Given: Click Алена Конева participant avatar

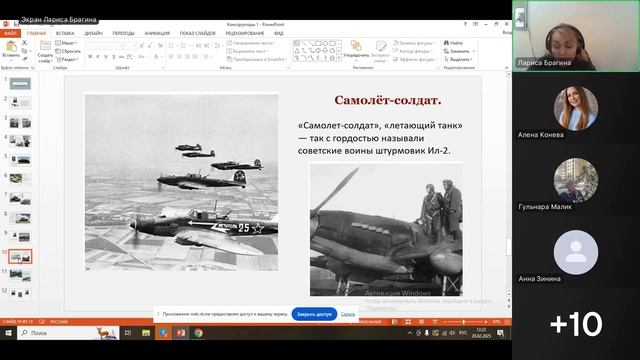Looking at the screenshot, I should (x=576, y=108).
